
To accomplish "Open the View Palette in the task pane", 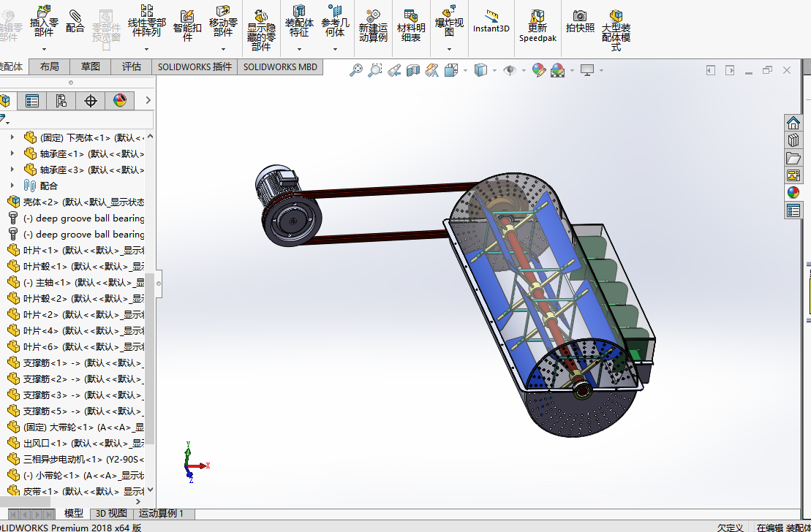I will 793,175.
